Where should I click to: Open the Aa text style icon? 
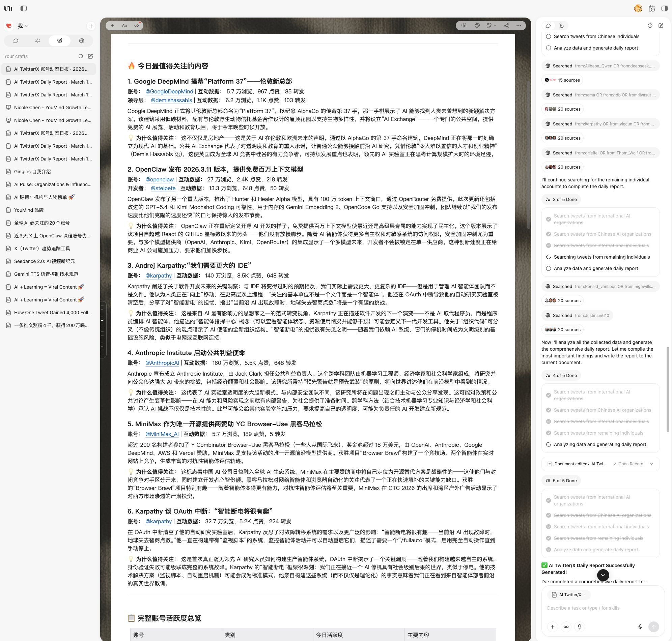coord(124,26)
